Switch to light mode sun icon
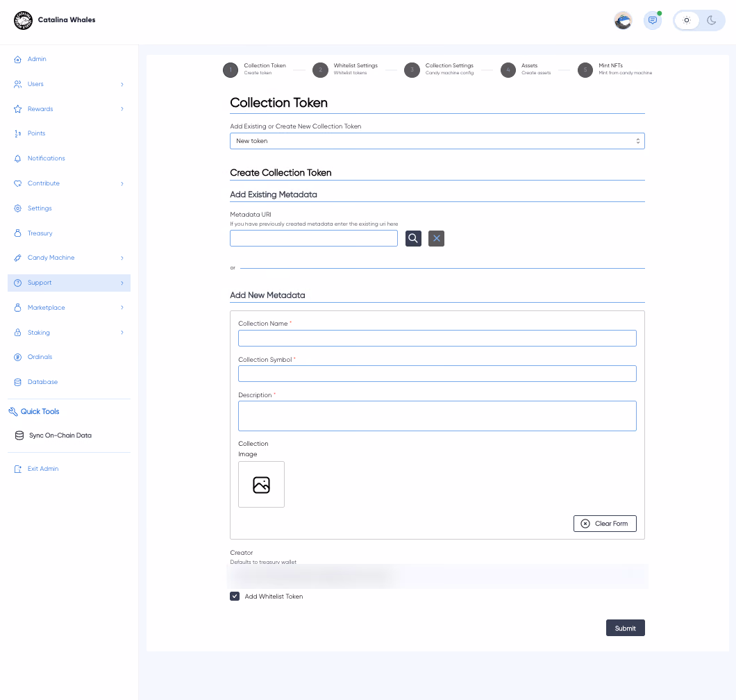Image resolution: width=736 pixels, height=700 pixels. coord(686,20)
